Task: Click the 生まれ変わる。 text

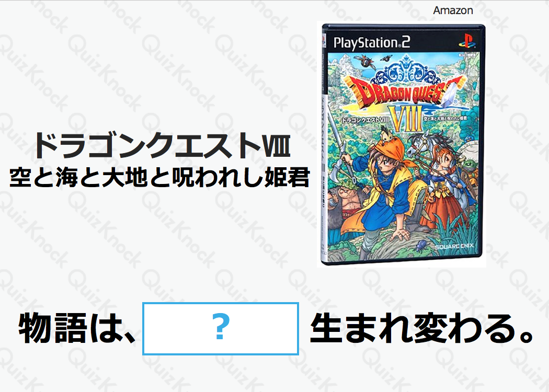Action: 421,328
